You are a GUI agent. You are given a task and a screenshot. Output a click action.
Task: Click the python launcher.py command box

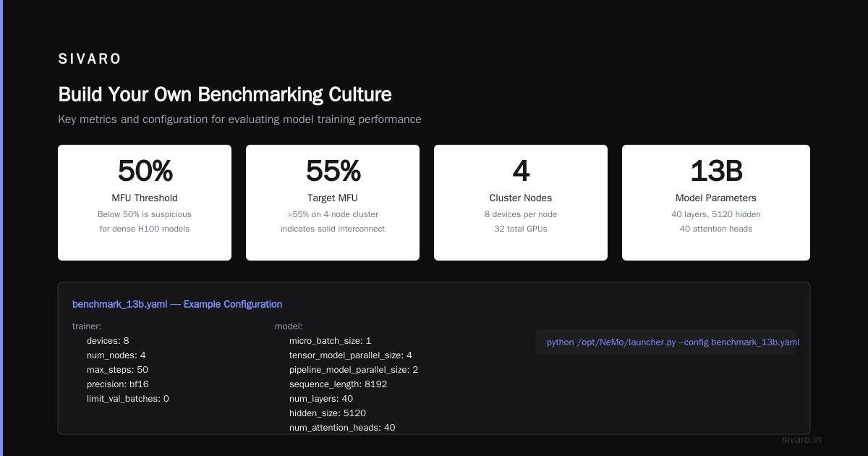pos(665,342)
